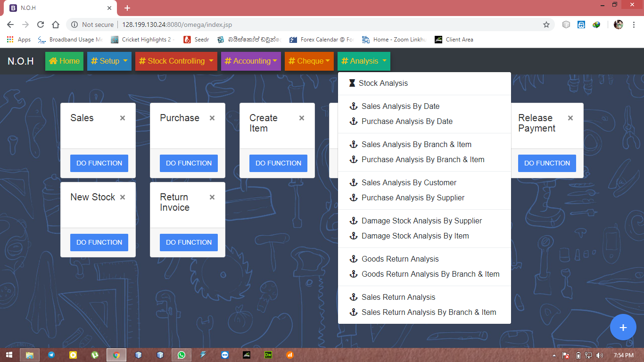Viewport: 644px width, 362px height.
Task: Click DO FUNCTION on Create Item card
Action: tap(278, 163)
